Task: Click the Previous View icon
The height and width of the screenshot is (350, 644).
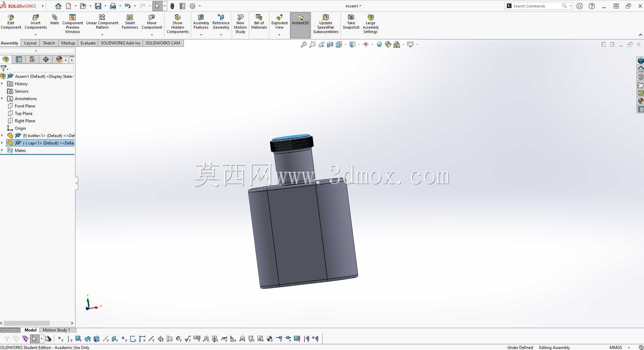Action: 321,44
